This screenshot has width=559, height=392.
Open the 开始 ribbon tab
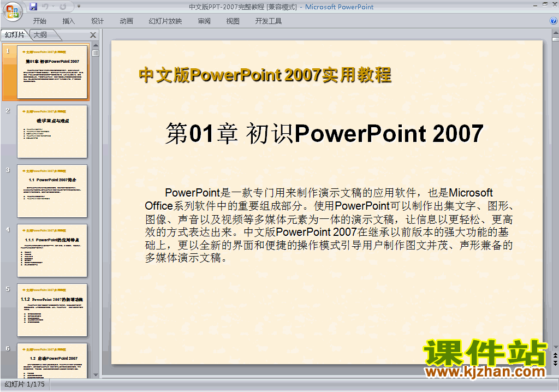click(x=39, y=21)
